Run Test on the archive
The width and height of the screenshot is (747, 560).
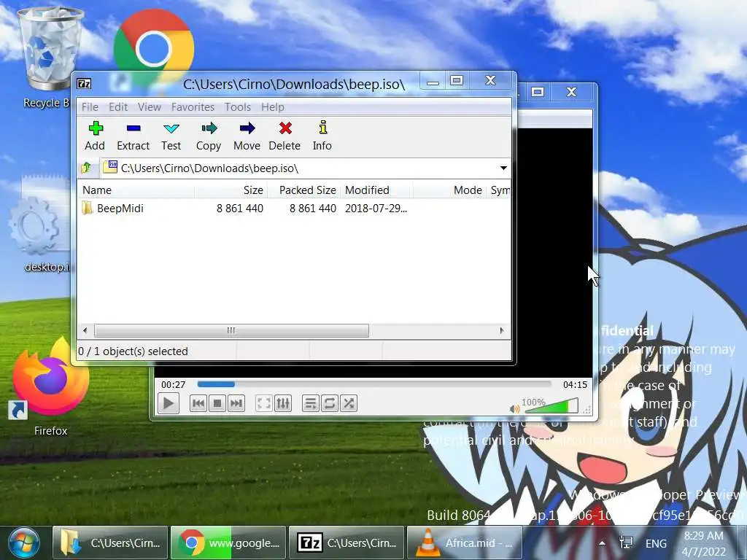point(171,136)
